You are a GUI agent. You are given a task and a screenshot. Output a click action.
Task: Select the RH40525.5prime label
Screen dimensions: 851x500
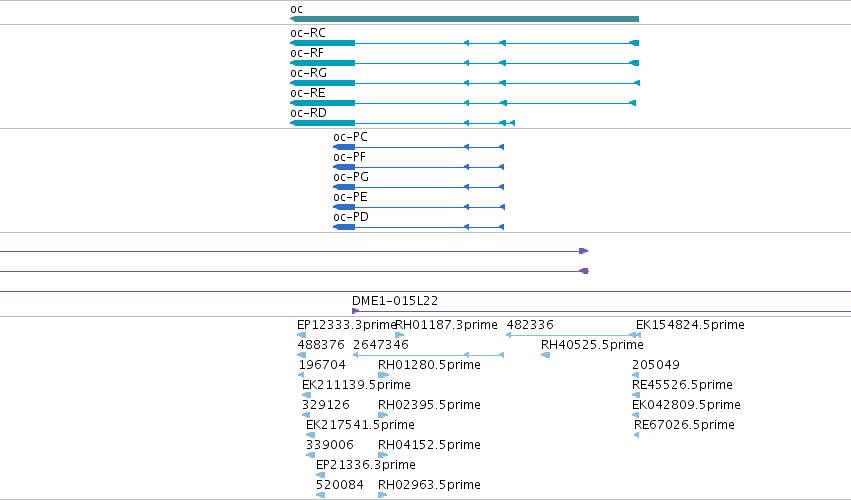592,345
